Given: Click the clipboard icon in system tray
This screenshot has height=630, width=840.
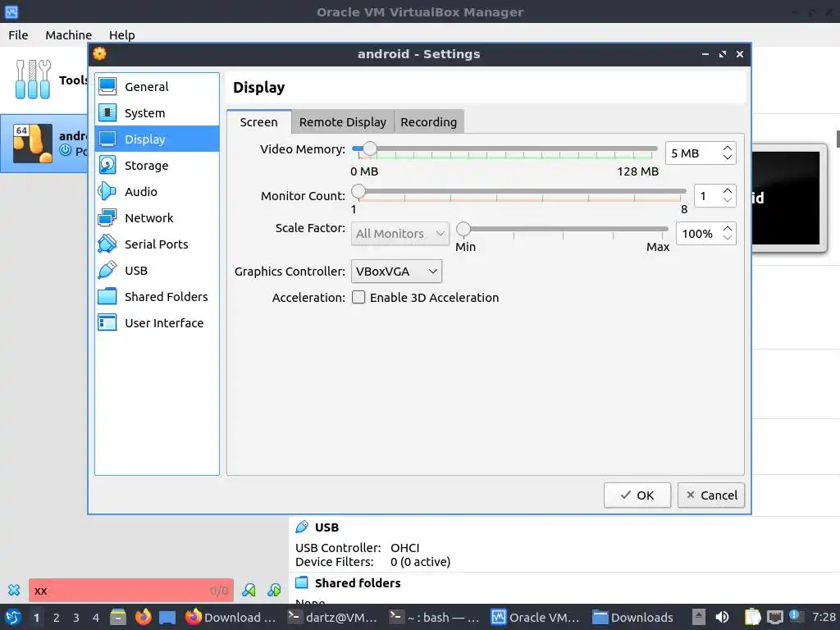Looking at the screenshot, I should click(x=753, y=618).
